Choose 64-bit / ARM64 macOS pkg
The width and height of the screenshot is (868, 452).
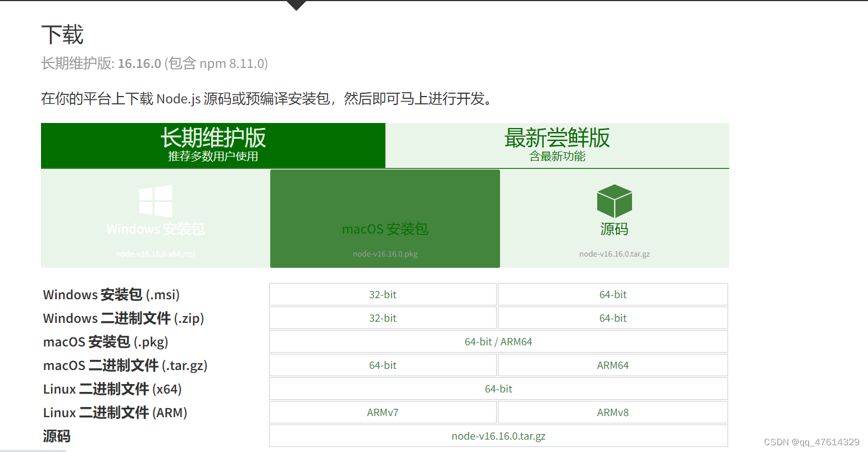498,341
